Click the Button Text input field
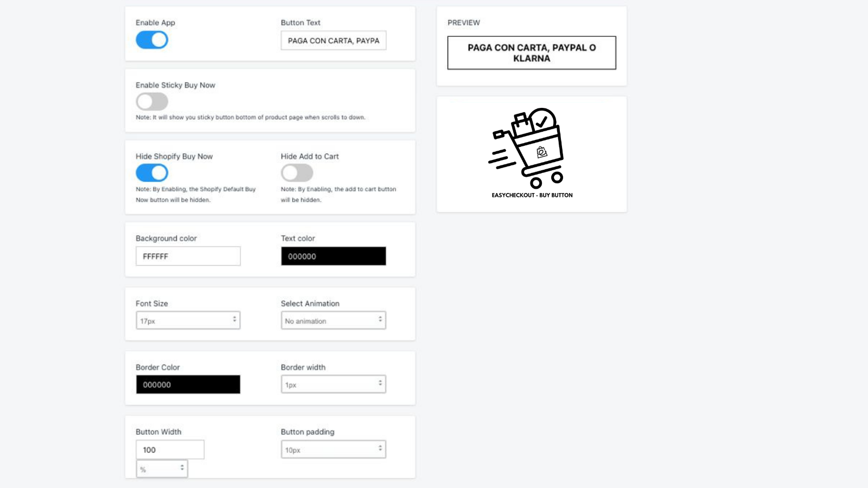868x488 pixels. click(x=333, y=41)
